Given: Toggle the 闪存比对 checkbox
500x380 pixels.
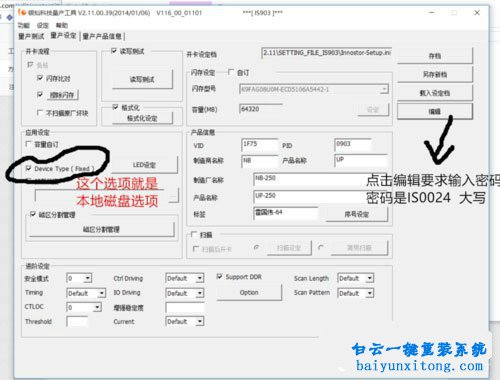Looking at the screenshot, I should click(x=40, y=78).
